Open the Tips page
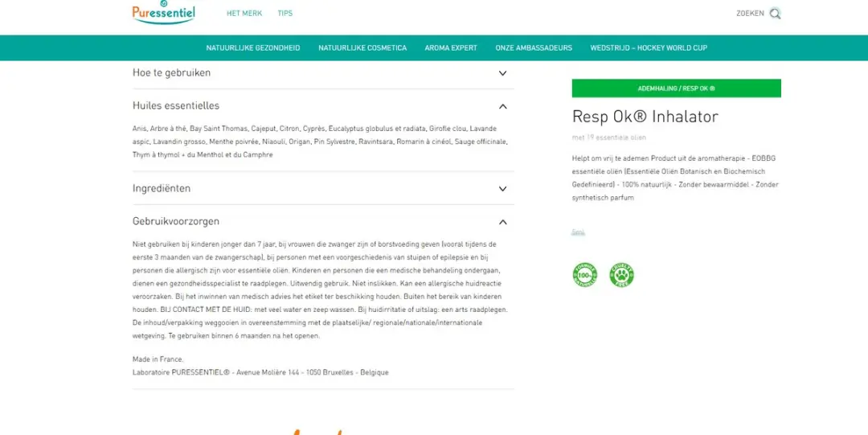Screen dimensions: 868x435 pyautogui.click(x=285, y=14)
